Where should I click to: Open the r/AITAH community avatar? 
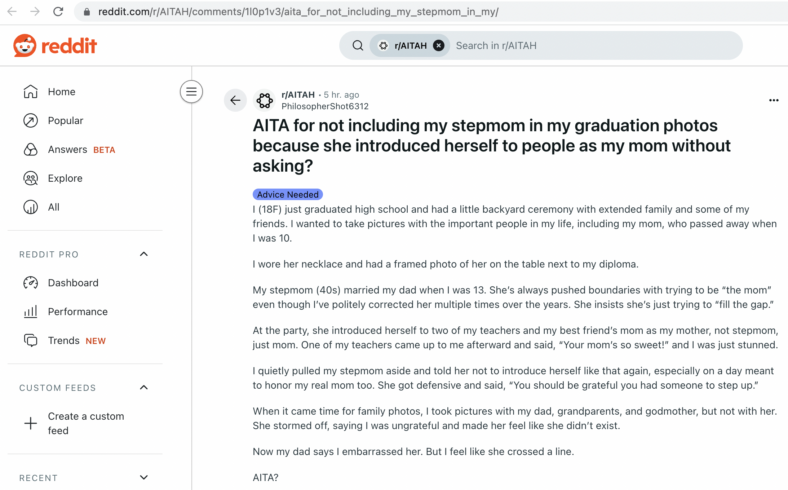[264, 101]
